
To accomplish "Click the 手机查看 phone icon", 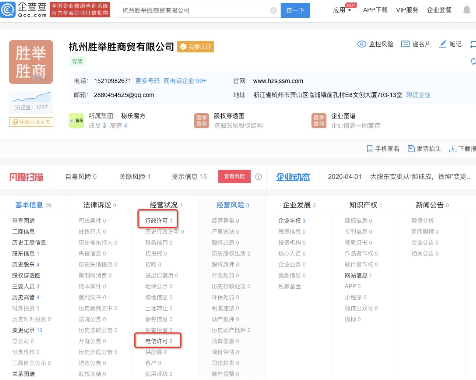I will [x=369, y=149].
